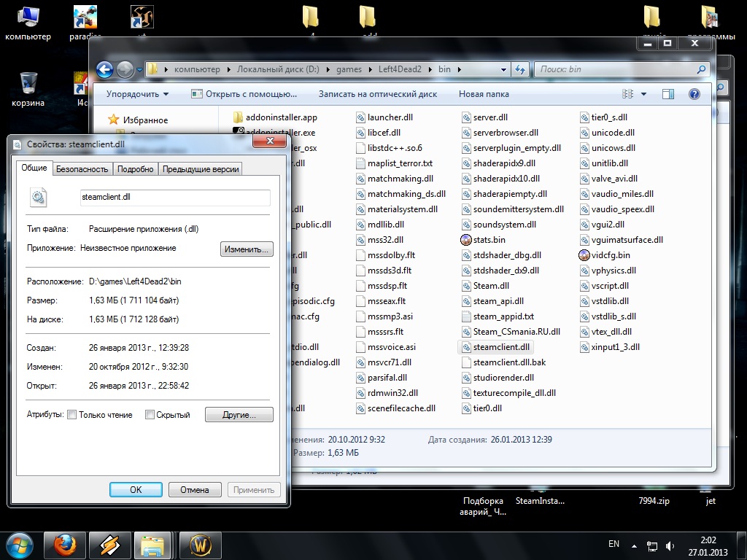
Task: Open the Explorer help question mark icon
Action: 694,94
